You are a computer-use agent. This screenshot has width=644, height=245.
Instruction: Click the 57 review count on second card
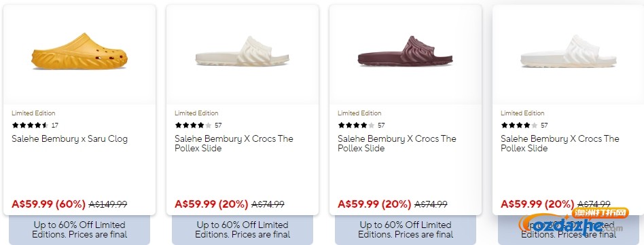tap(218, 125)
